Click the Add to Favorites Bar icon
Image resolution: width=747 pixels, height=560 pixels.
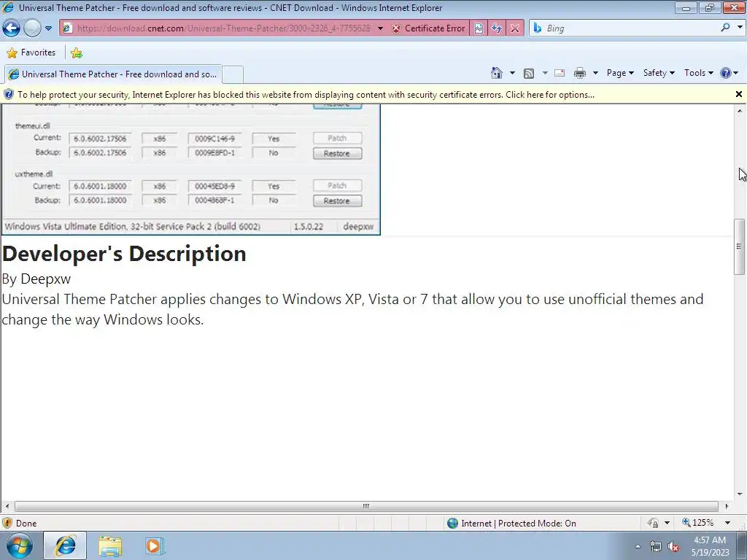coord(76,52)
